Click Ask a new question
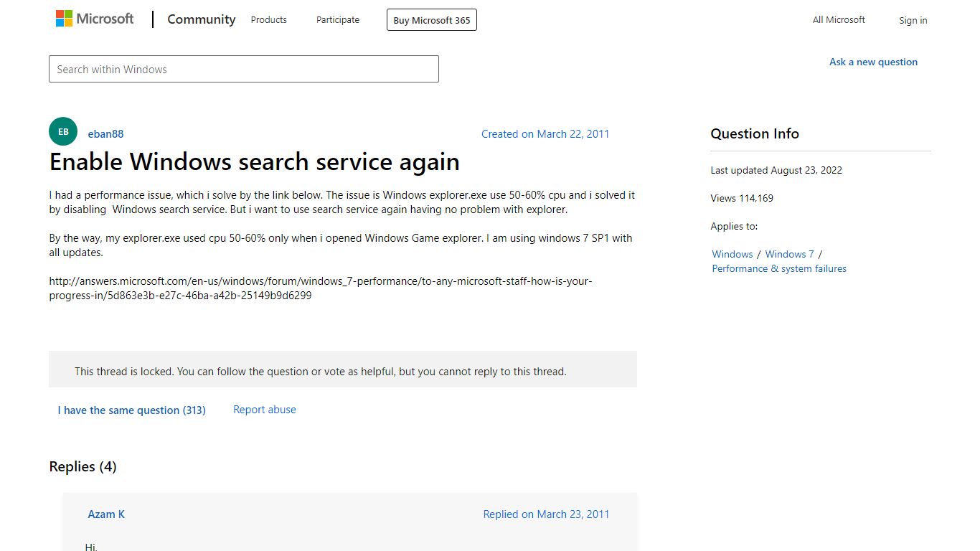This screenshot has width=980, height=551. [873, 62]
